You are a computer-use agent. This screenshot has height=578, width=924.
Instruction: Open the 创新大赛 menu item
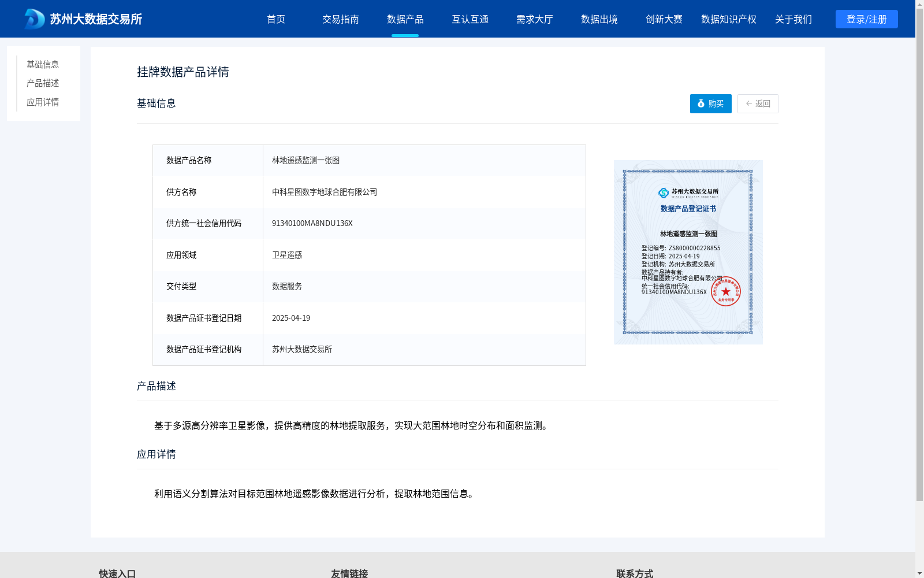(664, 19)
